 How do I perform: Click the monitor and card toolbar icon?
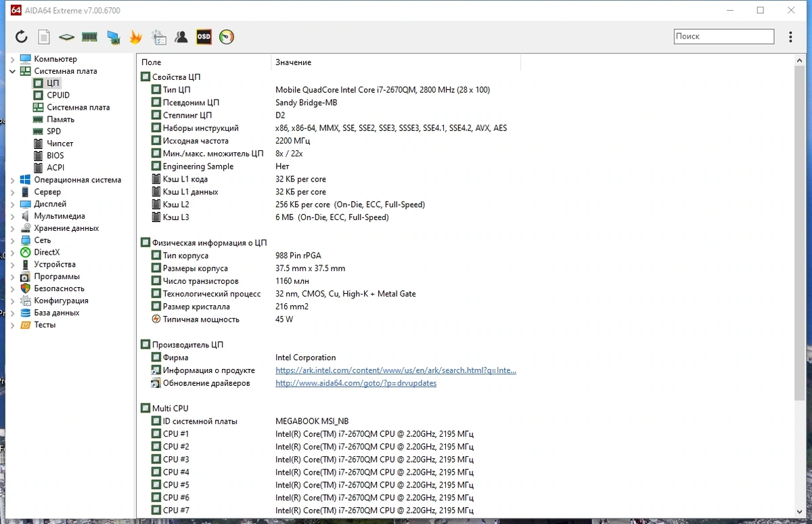click(113, 37)
